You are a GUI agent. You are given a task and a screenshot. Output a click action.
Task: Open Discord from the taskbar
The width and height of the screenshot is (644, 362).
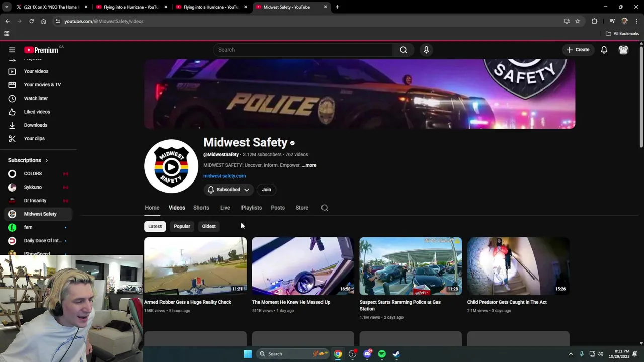(367, 354)
